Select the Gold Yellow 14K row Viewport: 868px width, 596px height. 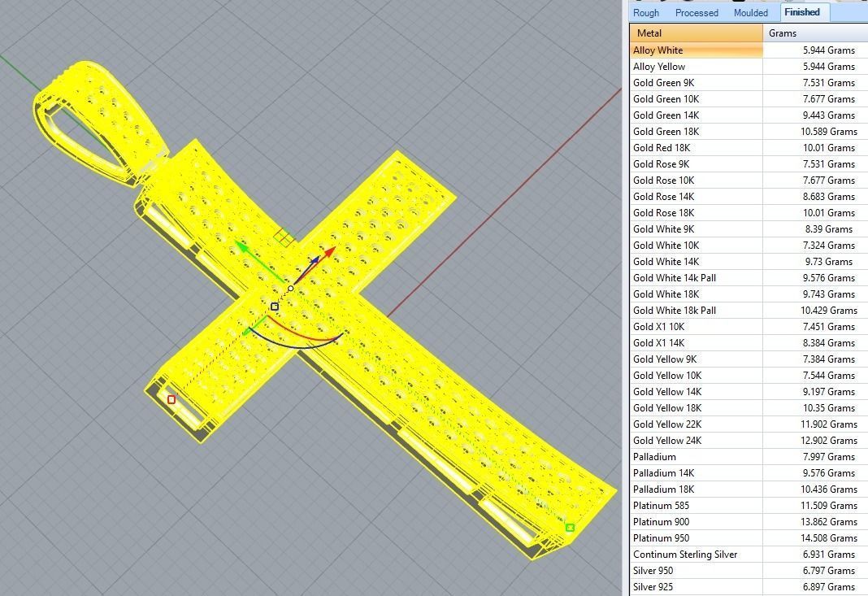(749, 391)
